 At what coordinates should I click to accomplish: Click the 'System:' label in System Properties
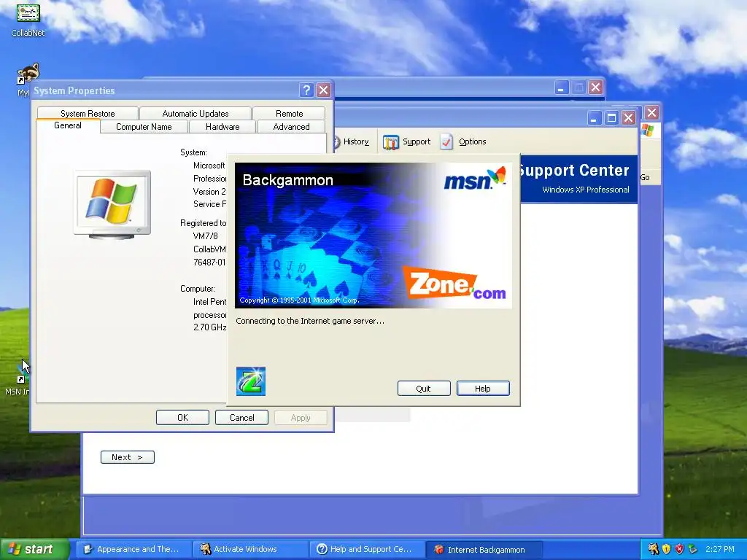(x=193, y=152)
